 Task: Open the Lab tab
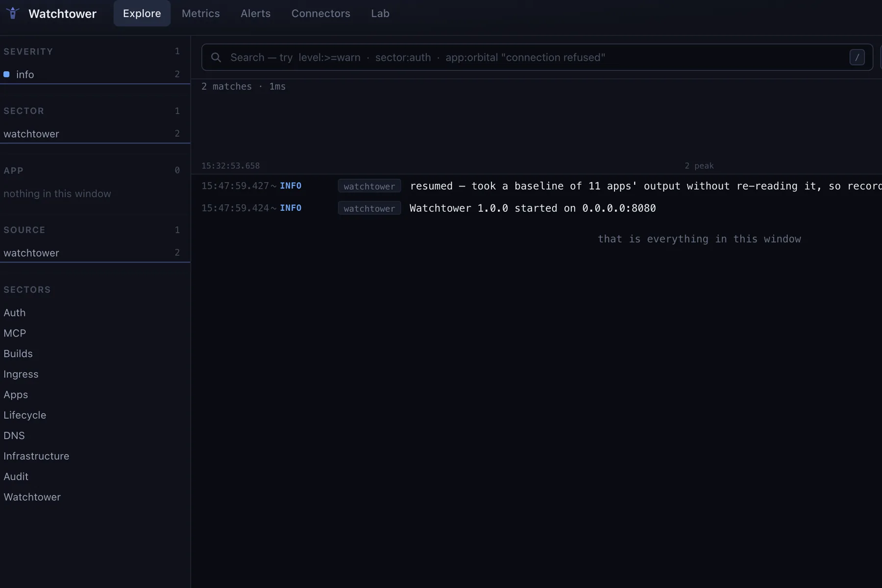(x=380, y=13)
